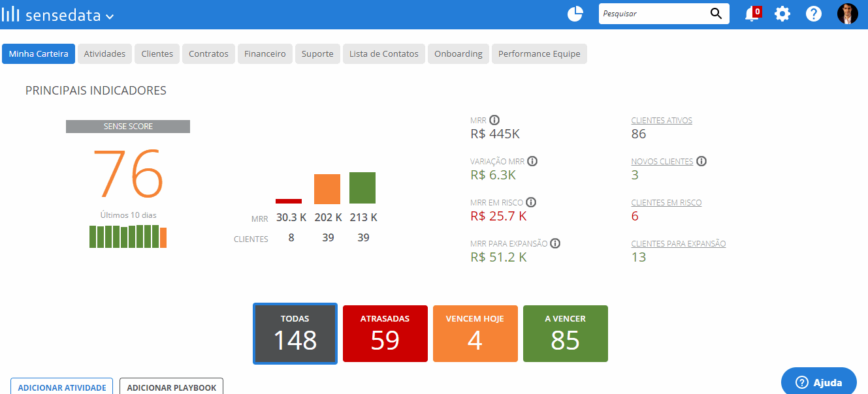The image size is (868, 394).
Task: Open the Clientes Ativos link
Action: coord(662,121)
